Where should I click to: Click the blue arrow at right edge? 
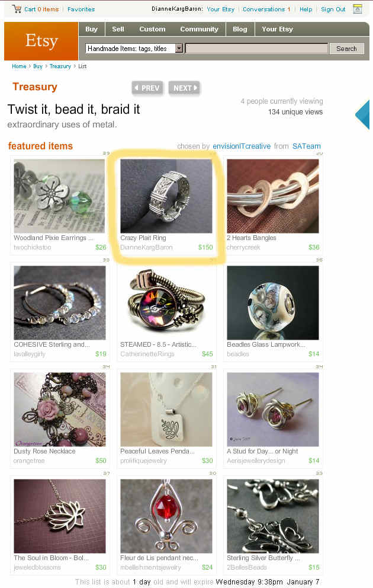(362, 114)
